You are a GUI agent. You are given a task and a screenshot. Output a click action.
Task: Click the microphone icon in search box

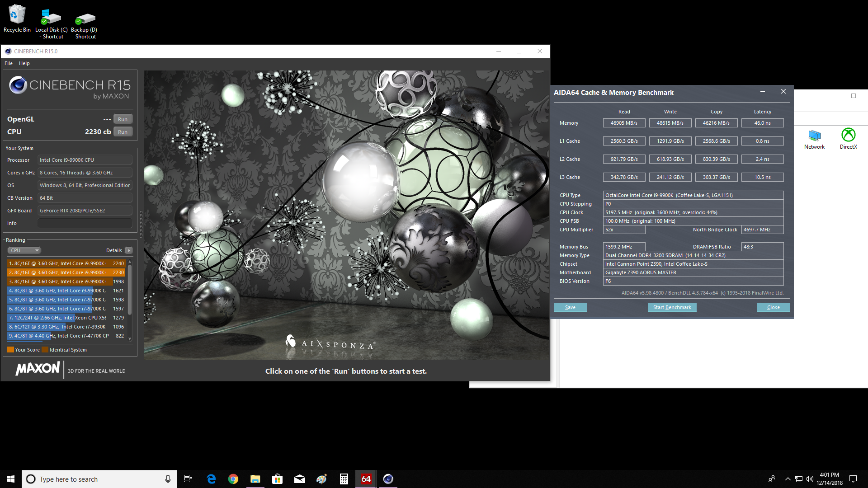pos(168,479)
